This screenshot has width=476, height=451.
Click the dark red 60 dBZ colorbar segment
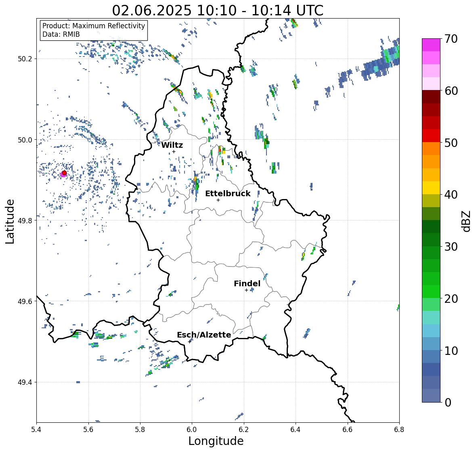431,97
